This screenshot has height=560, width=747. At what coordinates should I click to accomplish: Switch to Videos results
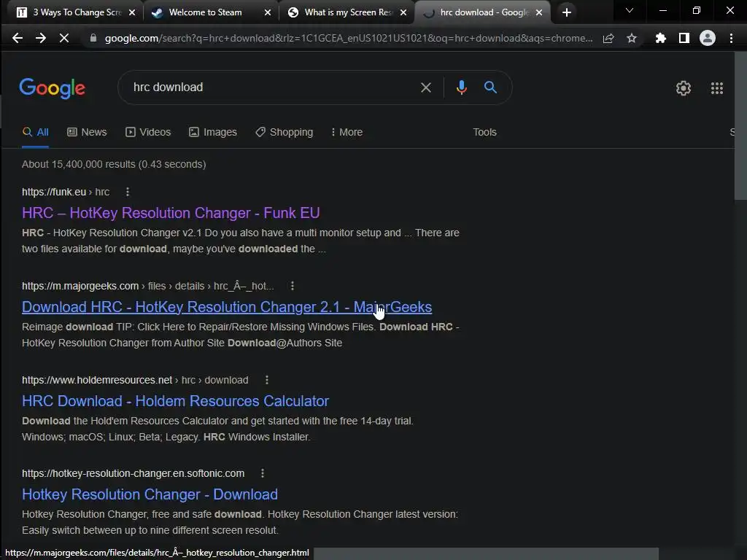(148, 133)
